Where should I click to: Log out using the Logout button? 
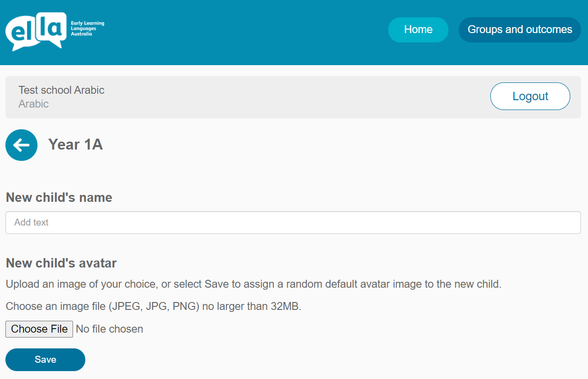click(x=530, y=96)
